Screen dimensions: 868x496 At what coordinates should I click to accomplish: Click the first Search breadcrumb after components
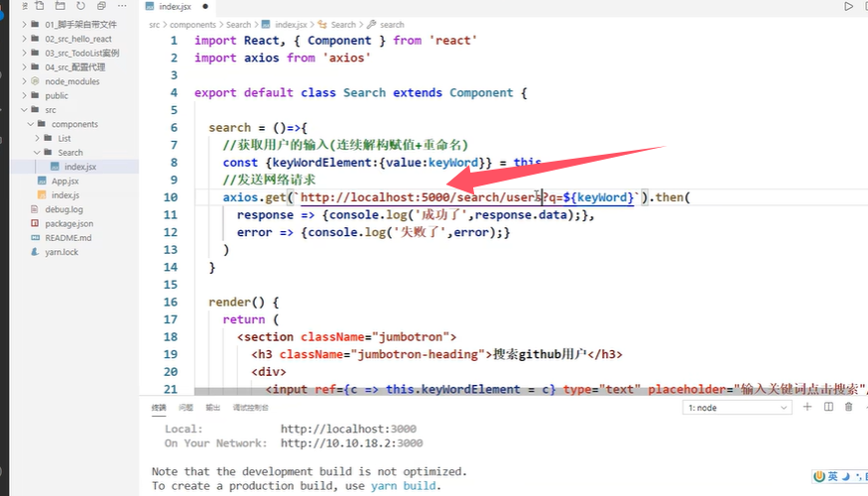click(239, 25)
